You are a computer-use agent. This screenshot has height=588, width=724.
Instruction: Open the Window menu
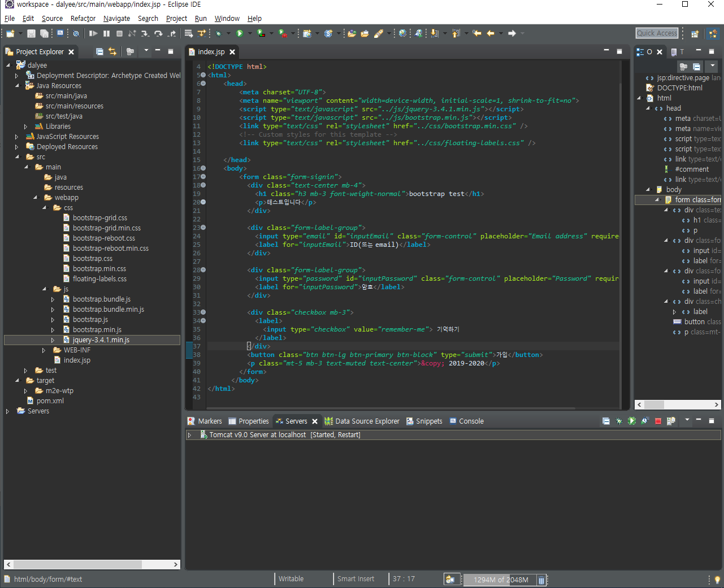coord(227,19)
